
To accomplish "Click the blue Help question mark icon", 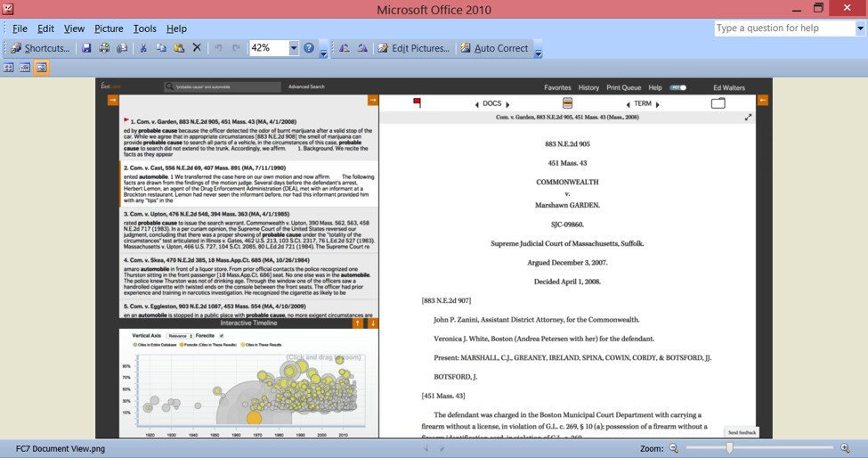I will 309,48.
